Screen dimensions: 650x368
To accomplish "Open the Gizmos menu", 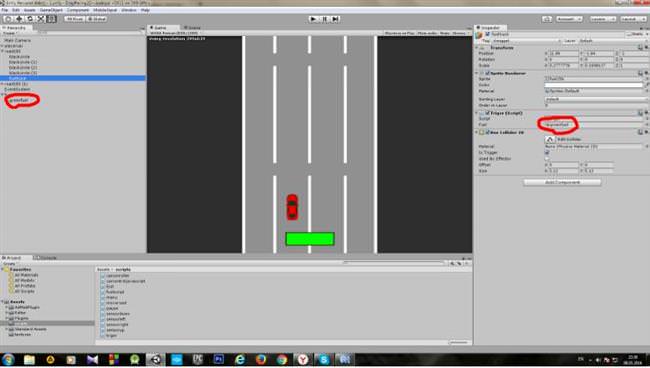I will [x=460, y=33].
